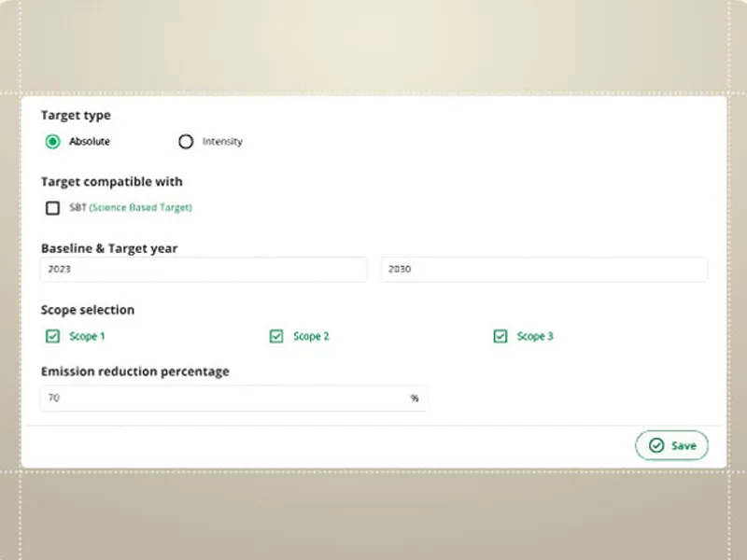
Task: Click the Absolute label text
Action: pyautogui.click(x=90, y=142)
